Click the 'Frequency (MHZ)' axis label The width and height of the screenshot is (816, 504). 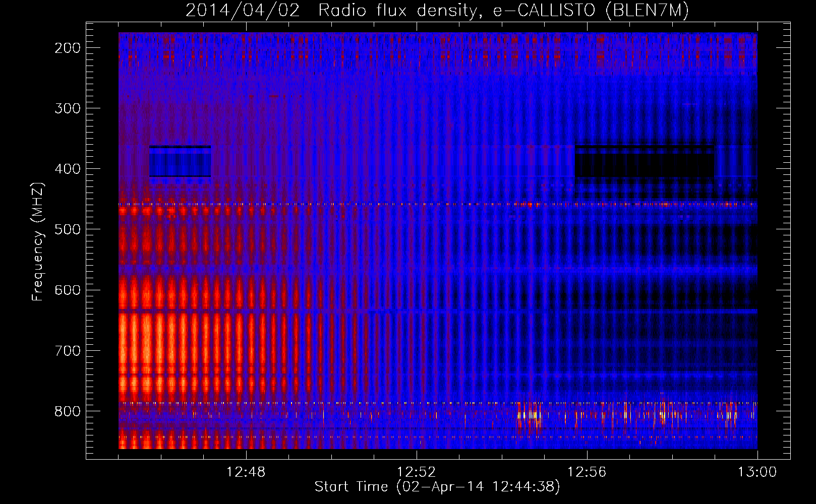pos(38,242)
